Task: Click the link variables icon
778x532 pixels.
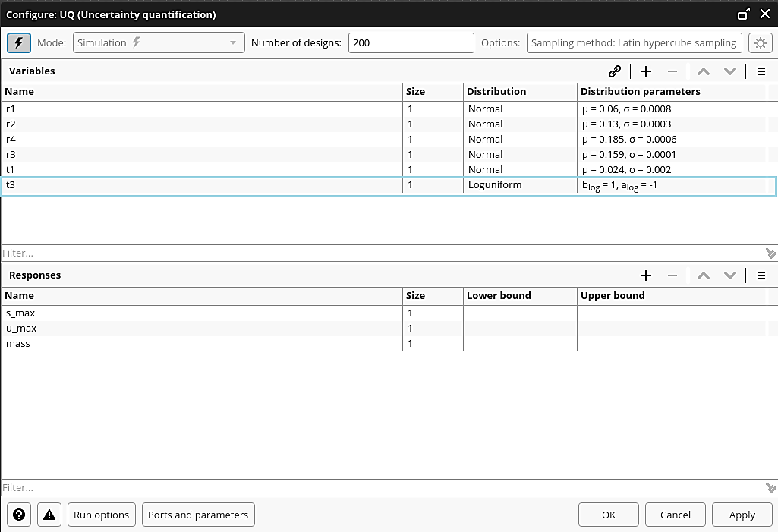Action: (x=615, y=71)
